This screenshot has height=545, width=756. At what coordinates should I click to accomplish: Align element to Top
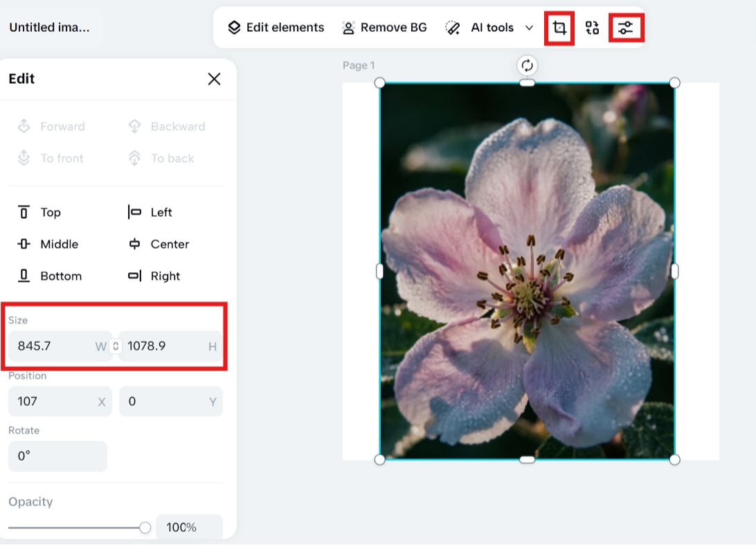(39, 212)
